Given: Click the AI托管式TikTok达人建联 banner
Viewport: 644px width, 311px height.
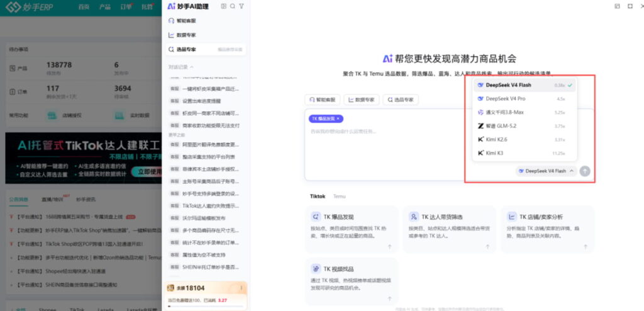Looking at the screenshot, I should pos(84,158).
